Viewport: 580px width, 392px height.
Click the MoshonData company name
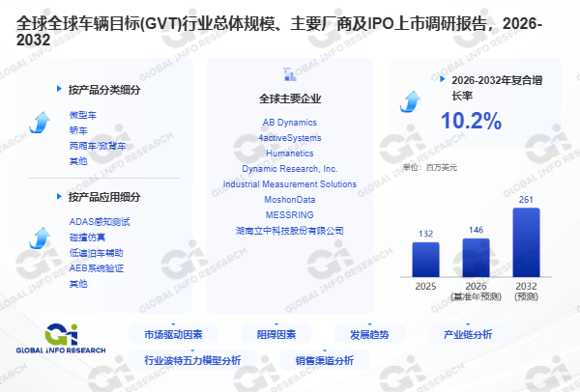tap(290, 200)
